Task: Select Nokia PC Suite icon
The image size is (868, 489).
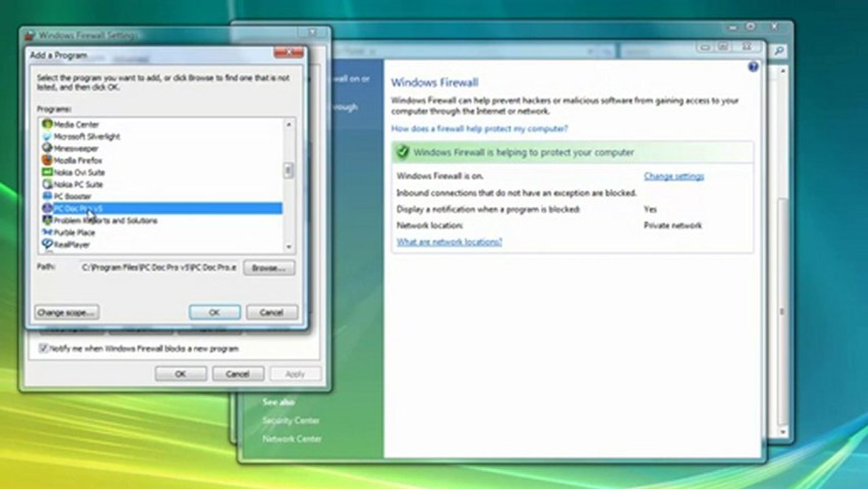Action: tap(47, 184)
